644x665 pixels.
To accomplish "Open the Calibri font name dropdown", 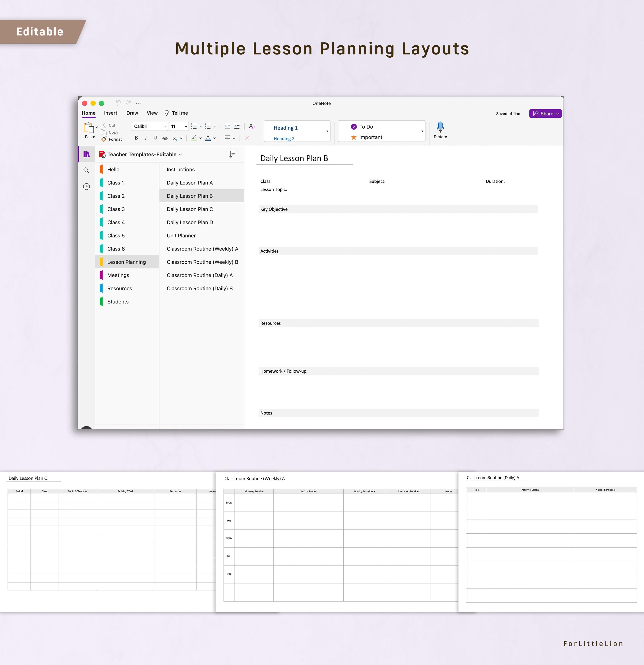I will 150,126.
